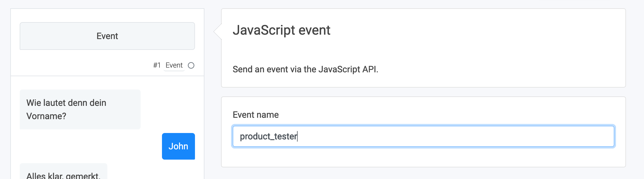Click the "Event name" field label
The width and height of the screenshot is (644, 179).
tap(255, 115)
